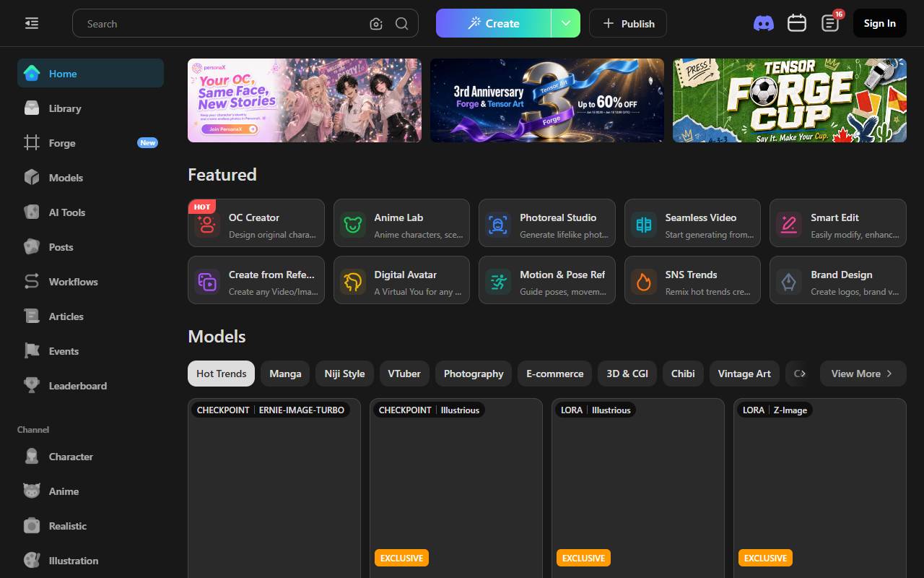
Task: Click the Brand Design pen icon
Action: pyautogui.click(x=789, y=282)
